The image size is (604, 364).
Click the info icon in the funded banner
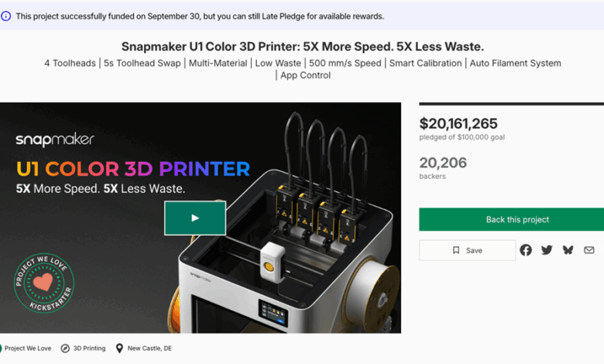pos(5,16)
